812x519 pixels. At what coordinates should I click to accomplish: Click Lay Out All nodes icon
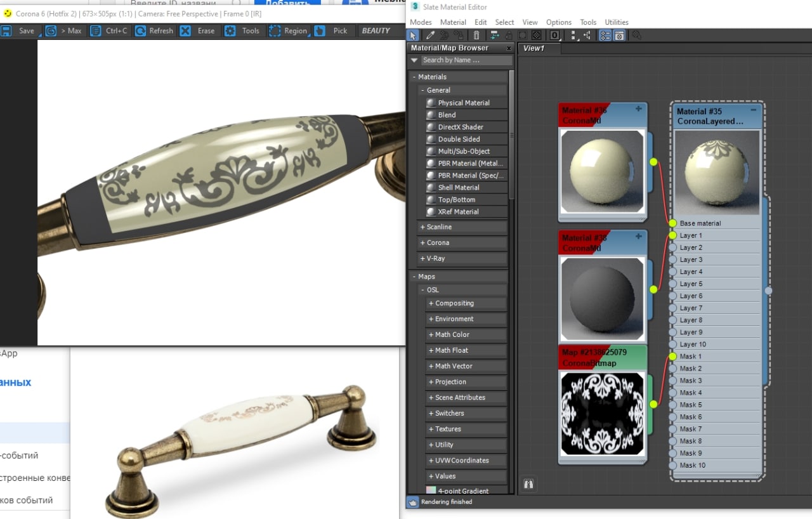click(x=573, y=36)
